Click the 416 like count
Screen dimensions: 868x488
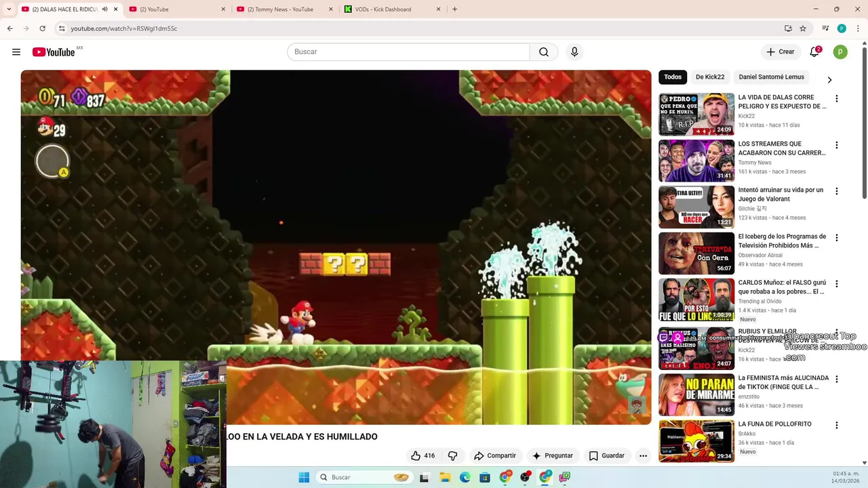[429, 455]
